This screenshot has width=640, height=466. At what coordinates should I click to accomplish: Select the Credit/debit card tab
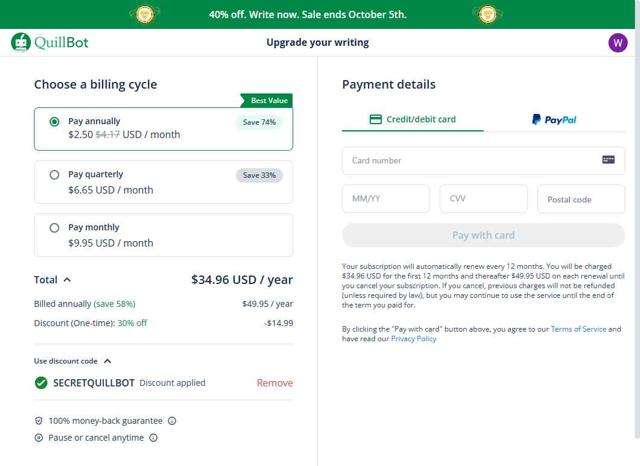(412, 119)
